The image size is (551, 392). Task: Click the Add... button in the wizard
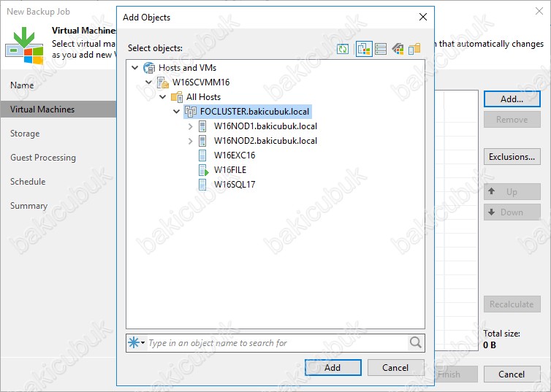click(x=512, y=99)
